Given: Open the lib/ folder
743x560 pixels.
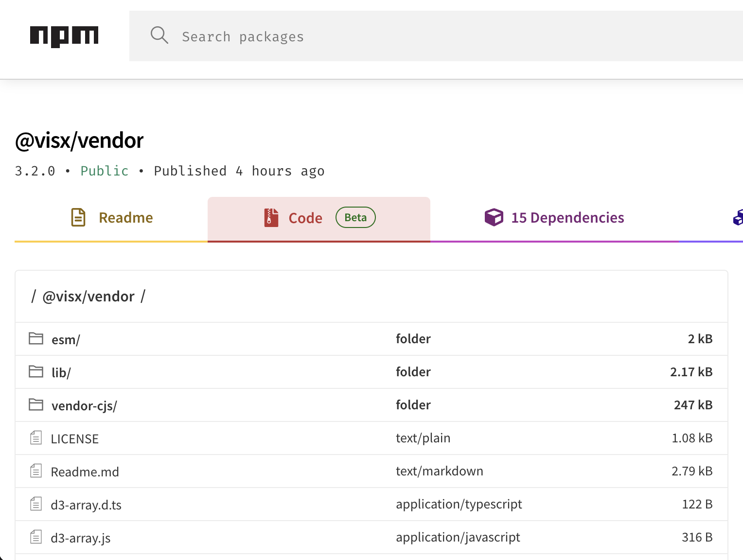Looking at the screenshot, I should (61, 372).
